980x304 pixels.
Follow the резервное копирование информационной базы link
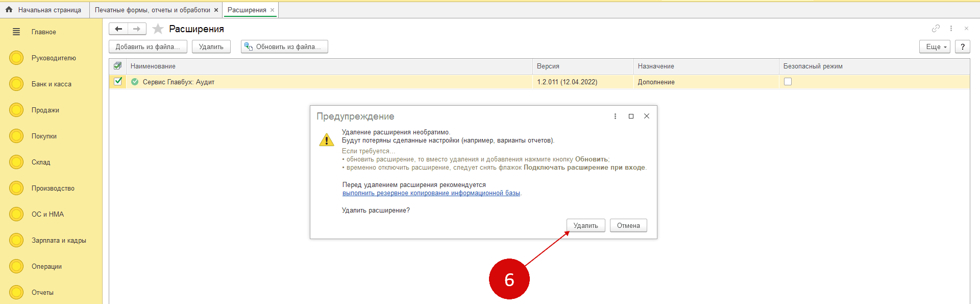coord(431,193)
